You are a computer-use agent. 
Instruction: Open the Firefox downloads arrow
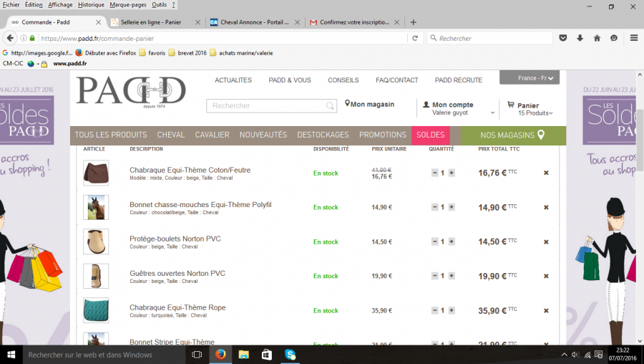tap(580, 38)
